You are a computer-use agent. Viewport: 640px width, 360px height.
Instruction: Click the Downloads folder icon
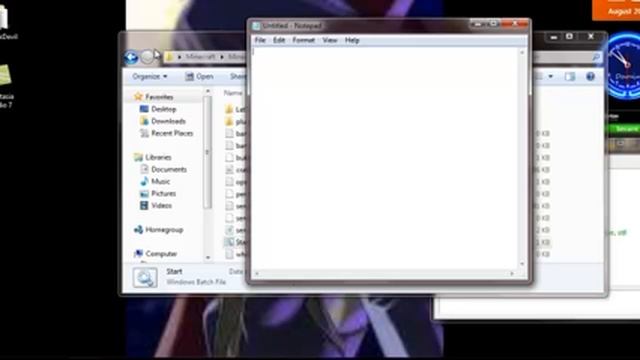144,121
